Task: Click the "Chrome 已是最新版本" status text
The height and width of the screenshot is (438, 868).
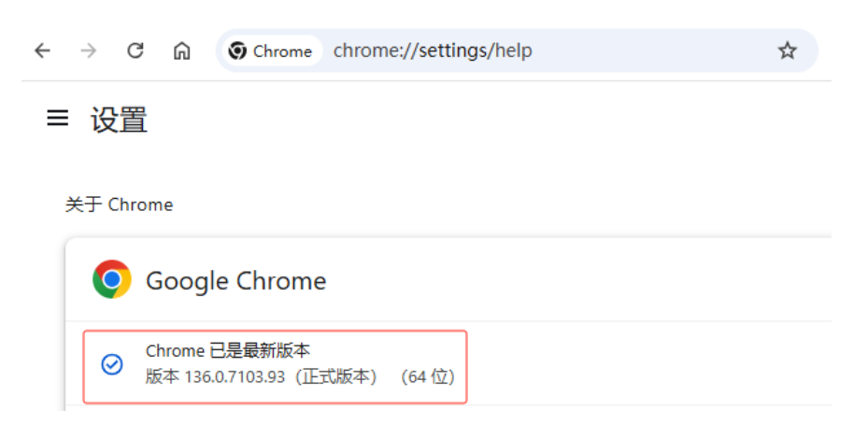Action: 228,350
